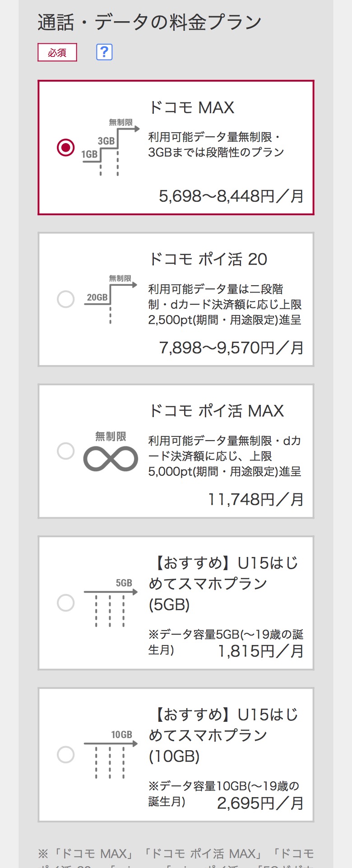Click the 5,698〜8,448円／月 price on ドコモ MAX
The height and width of the screenshot is (868, 352).
pyautogui.click(x=231, y=196)
